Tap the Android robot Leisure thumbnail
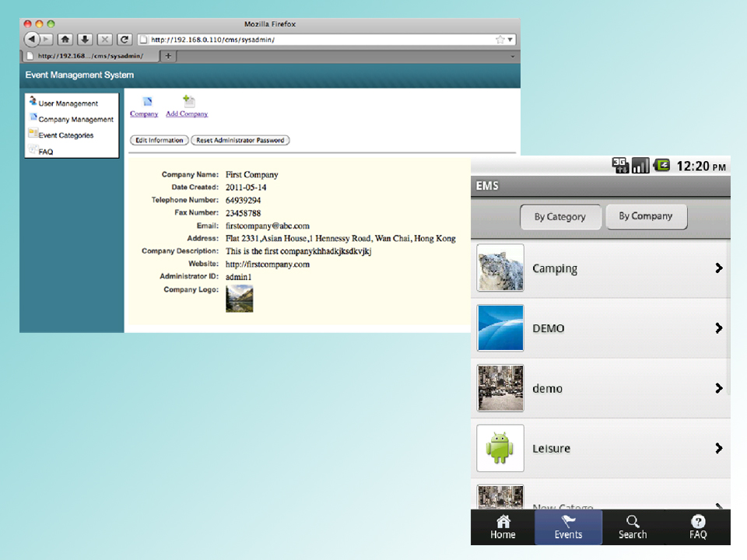747x560 pixels. coord(500,448)
